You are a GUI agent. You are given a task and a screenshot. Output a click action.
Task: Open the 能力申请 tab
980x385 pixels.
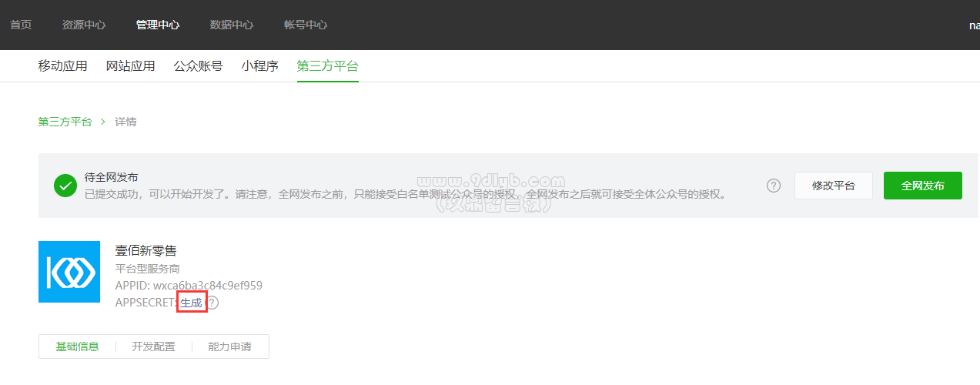[x=229, y=346]
